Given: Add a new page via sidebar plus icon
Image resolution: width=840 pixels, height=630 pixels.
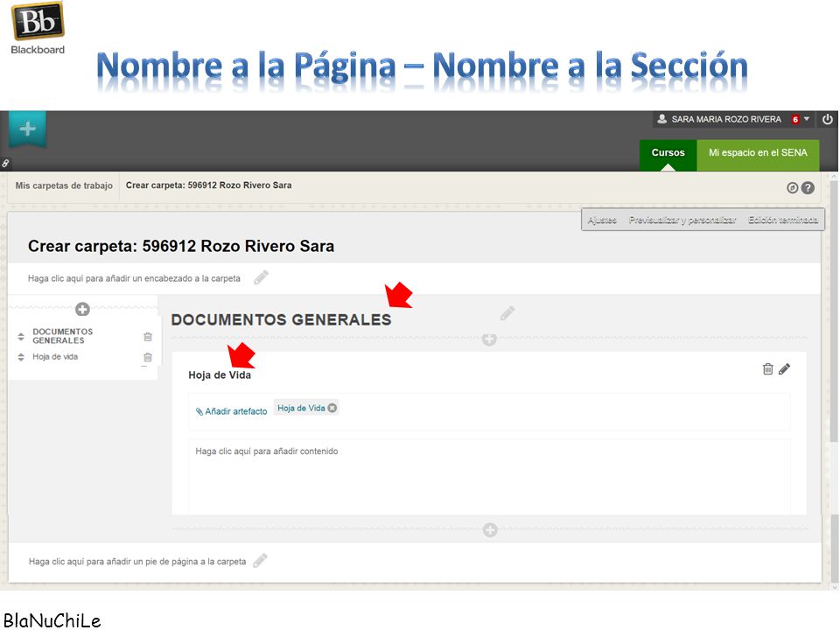Looking at the screenshot, I should click(x=82, y=309).
